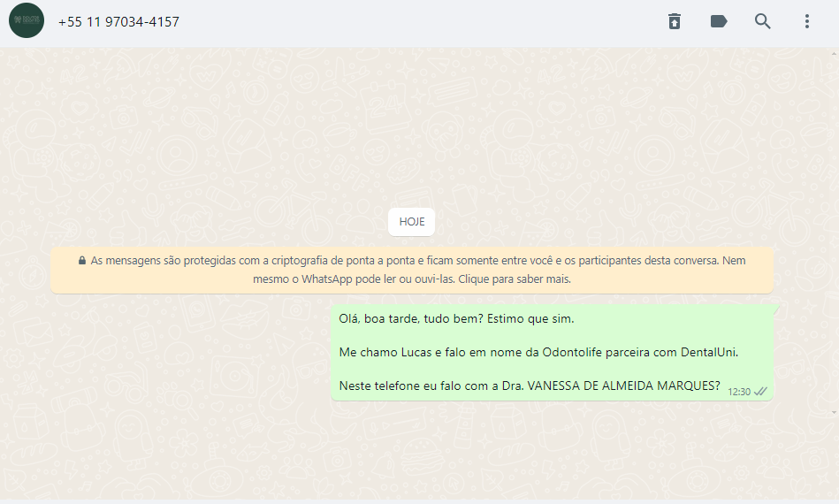Image resolution: width=839 pixels, height=504 pixels.
Task: Click the double-check delivery ticks
Action: click(x=760, y=392)
